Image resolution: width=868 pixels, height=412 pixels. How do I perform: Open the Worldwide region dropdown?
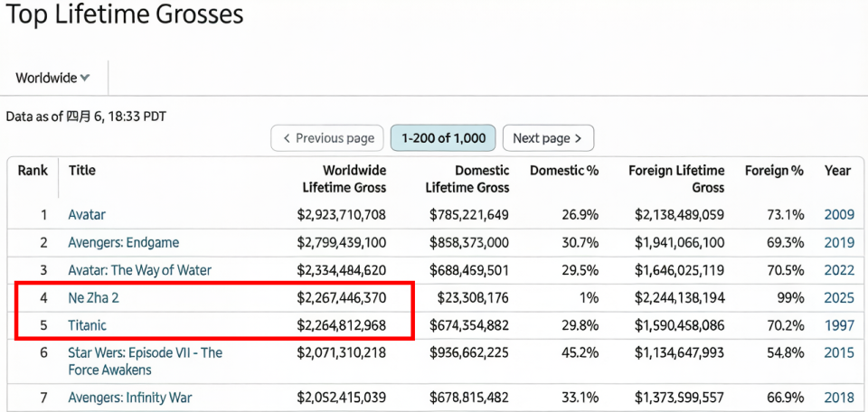point(52,79)
